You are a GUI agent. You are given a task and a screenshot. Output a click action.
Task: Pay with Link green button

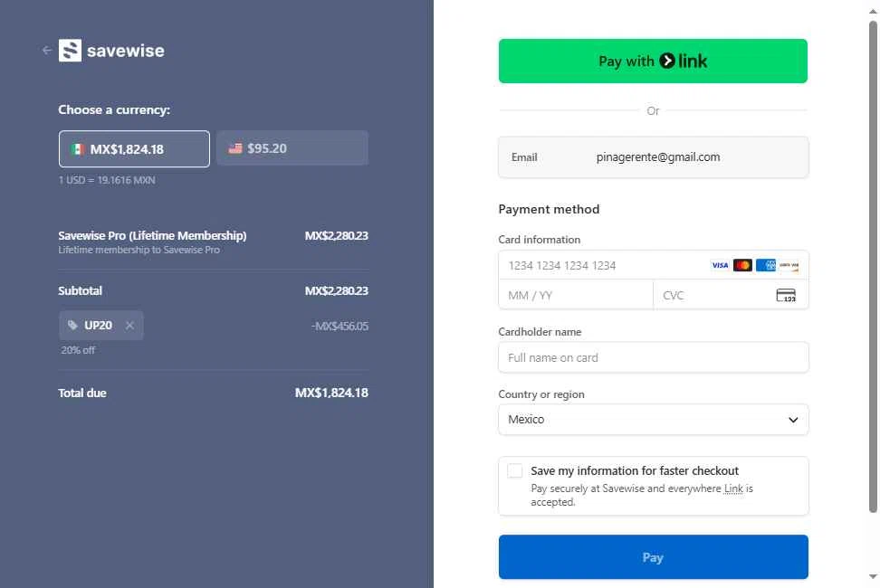coord(653,62)
